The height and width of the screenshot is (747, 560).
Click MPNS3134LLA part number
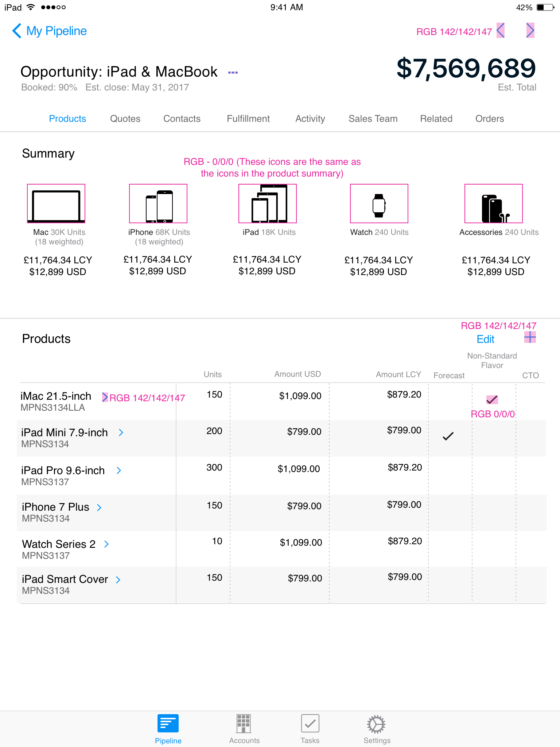(x=53, y=408)
